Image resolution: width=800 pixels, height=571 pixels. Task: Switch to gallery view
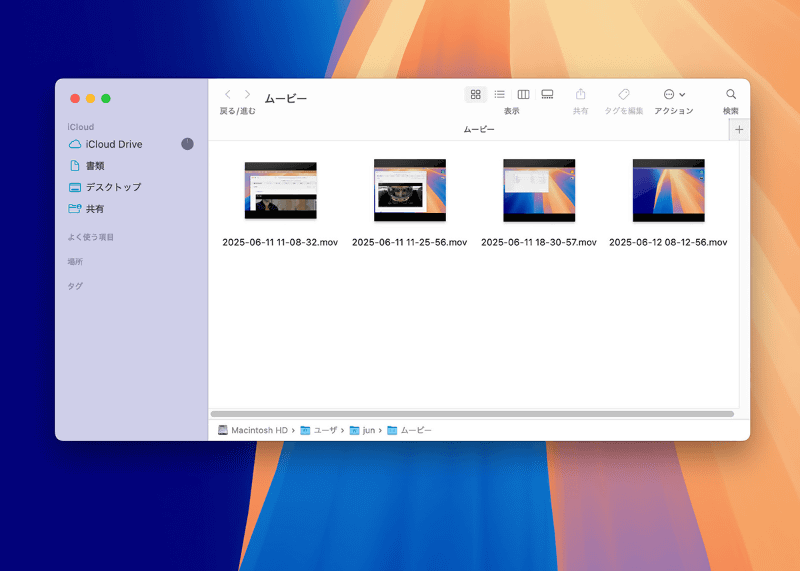pos(547,94)
